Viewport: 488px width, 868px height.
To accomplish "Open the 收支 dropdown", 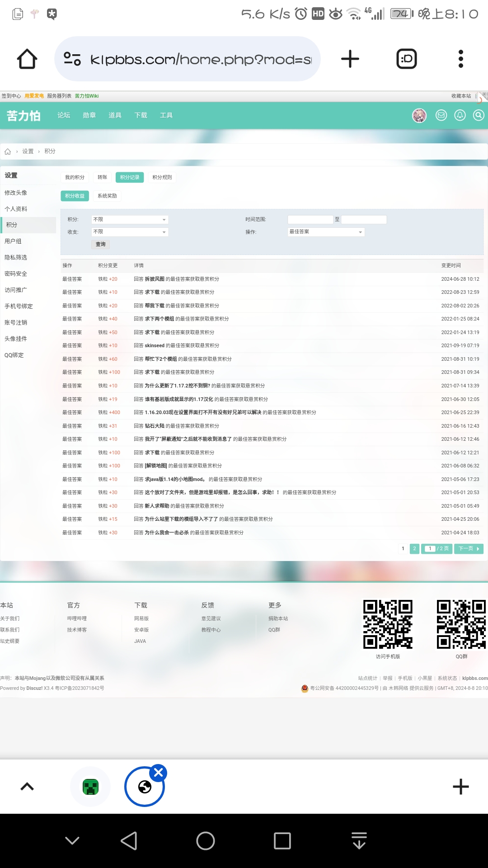I will [x=130, y=232].
